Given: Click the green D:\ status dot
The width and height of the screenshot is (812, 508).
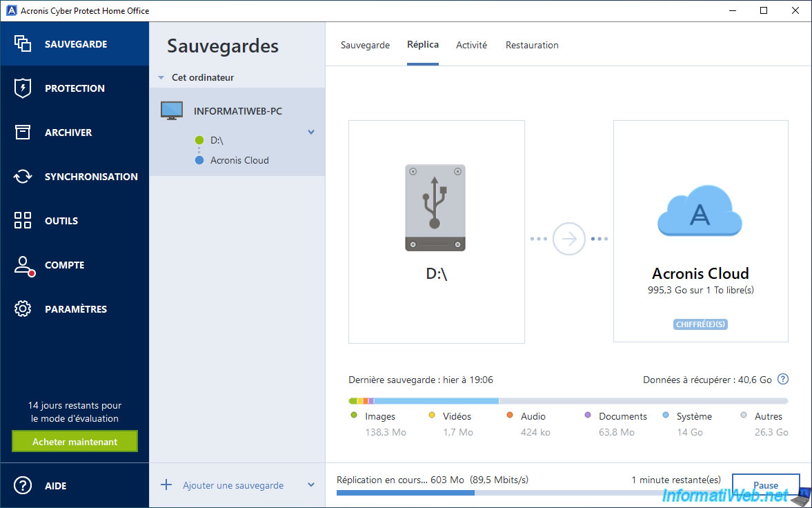Looking at the screenshot, I should tap(199, 140).
